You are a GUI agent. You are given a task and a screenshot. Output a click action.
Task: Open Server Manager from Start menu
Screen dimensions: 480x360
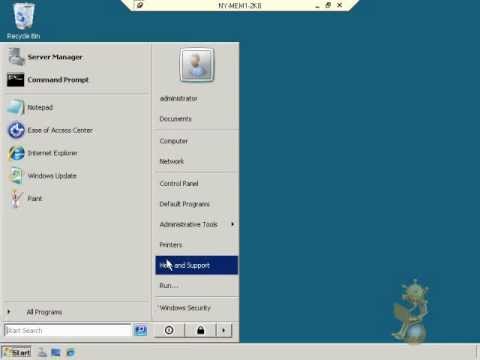[77, 57]
